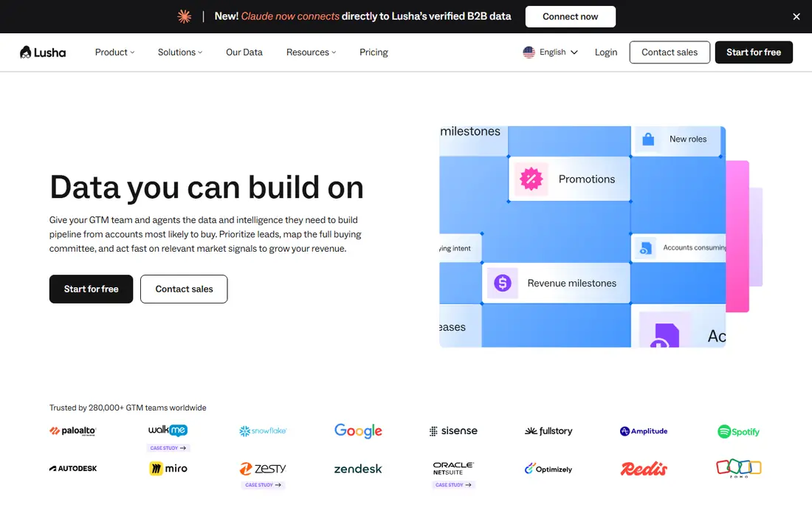The height and width of the screenshot is (508, 812).
Task: Click the Redis logo
Action: 644,469
